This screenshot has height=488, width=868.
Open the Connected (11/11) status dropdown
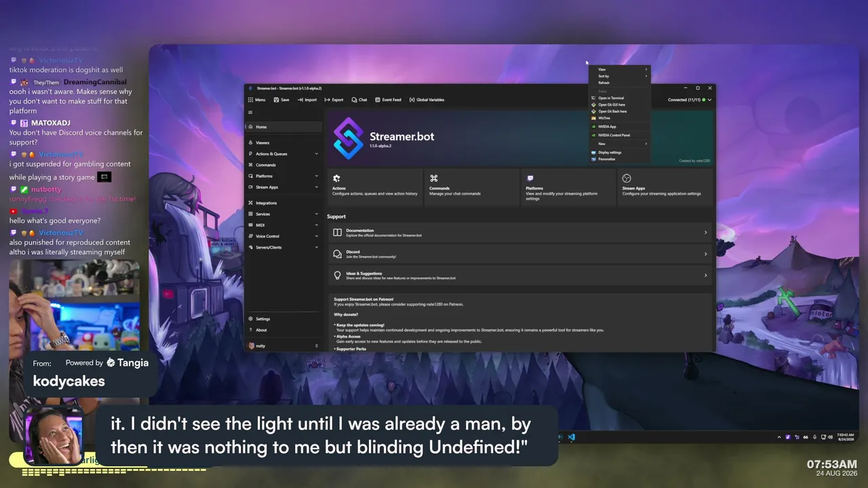coord(689,100)
